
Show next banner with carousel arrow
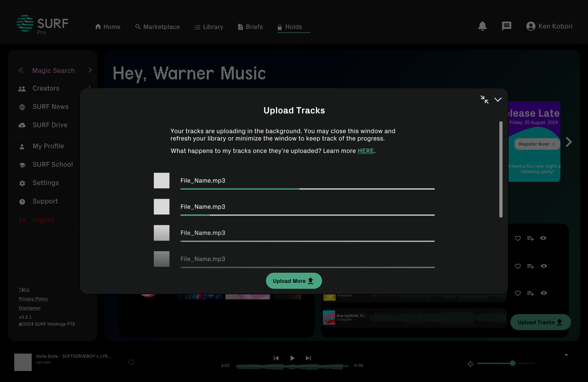pyautogui.click(x=569, y=142)
